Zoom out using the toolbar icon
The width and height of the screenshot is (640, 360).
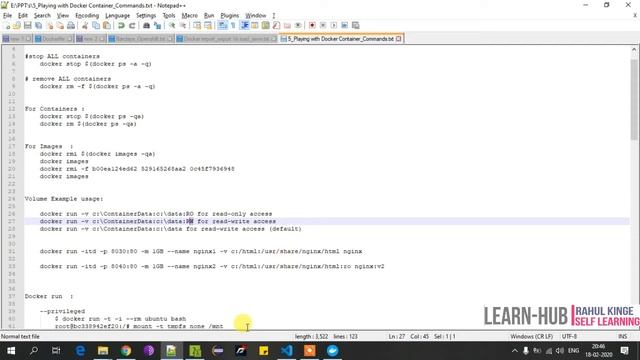(183, 25)
